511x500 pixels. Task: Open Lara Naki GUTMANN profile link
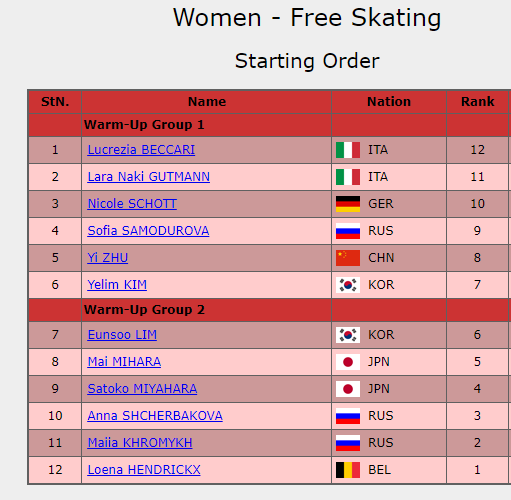(149, 177)
